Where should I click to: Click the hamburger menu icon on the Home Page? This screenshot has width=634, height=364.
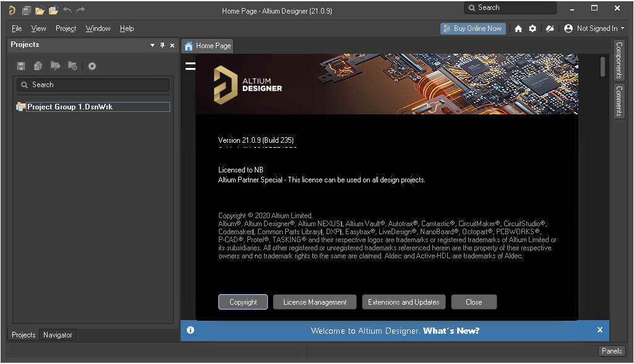pos(191,66)
